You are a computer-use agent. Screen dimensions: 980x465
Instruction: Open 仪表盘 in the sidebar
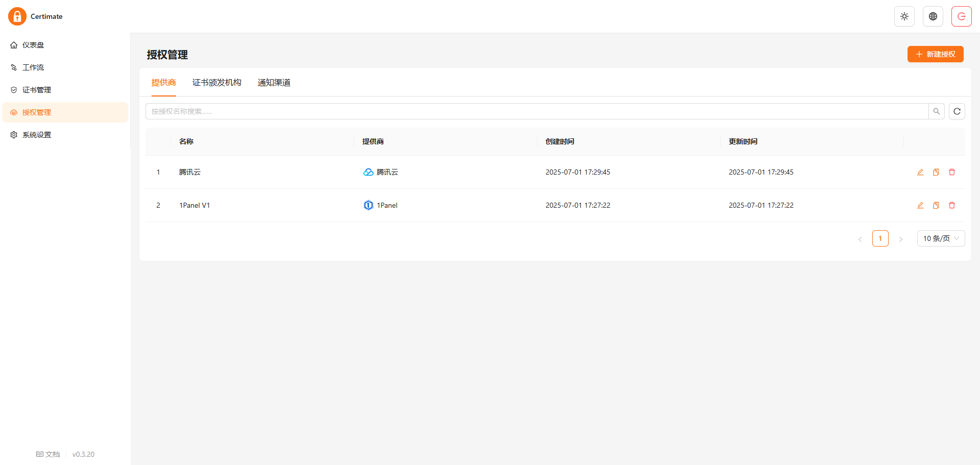pos(65,45)
